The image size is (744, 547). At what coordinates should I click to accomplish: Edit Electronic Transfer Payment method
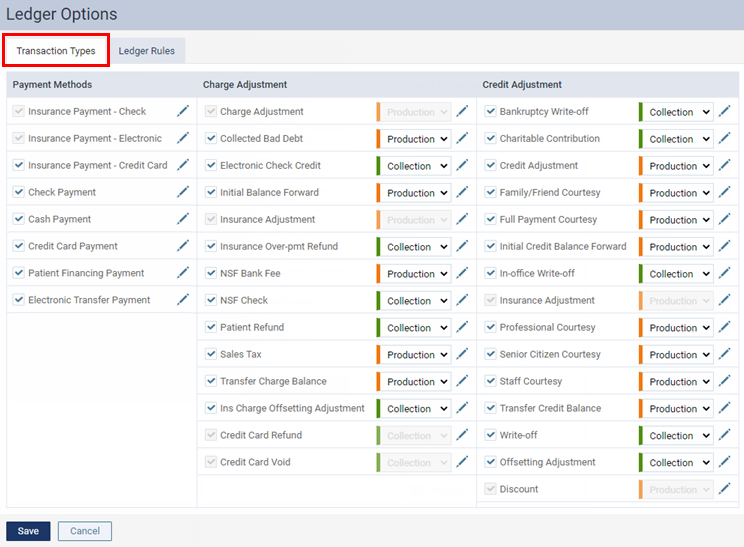[x=183, y=299]
